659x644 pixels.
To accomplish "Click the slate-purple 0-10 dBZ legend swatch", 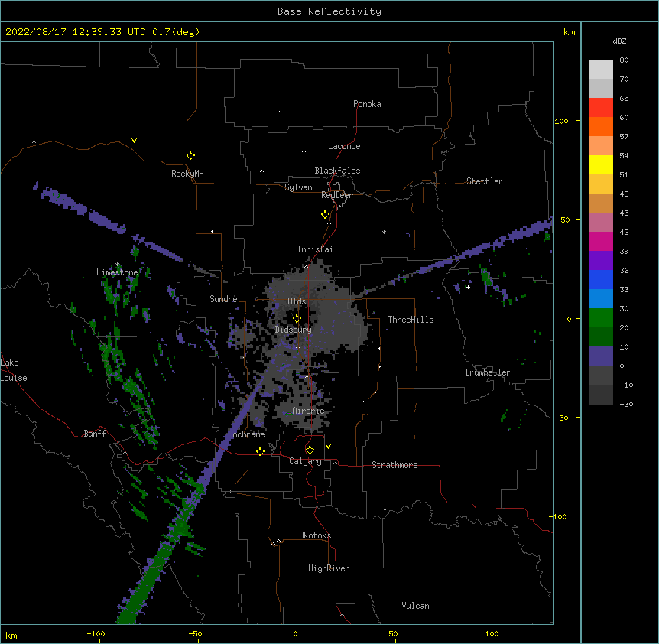I will tap(601, 356).
